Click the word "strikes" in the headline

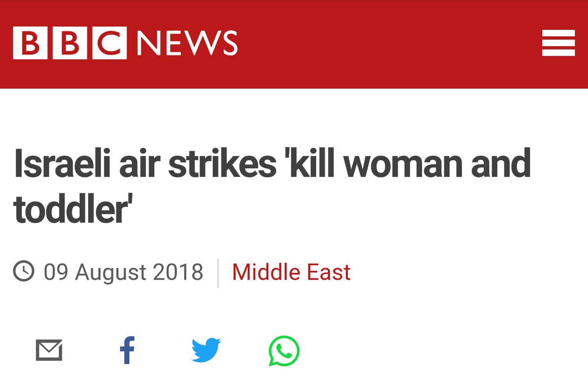coord(221,165)
